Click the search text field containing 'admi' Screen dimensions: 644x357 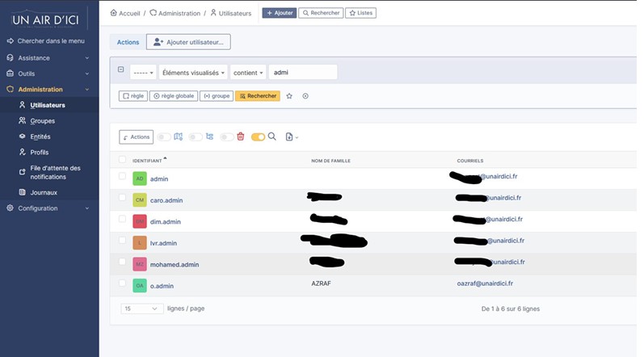click(302, 73)
